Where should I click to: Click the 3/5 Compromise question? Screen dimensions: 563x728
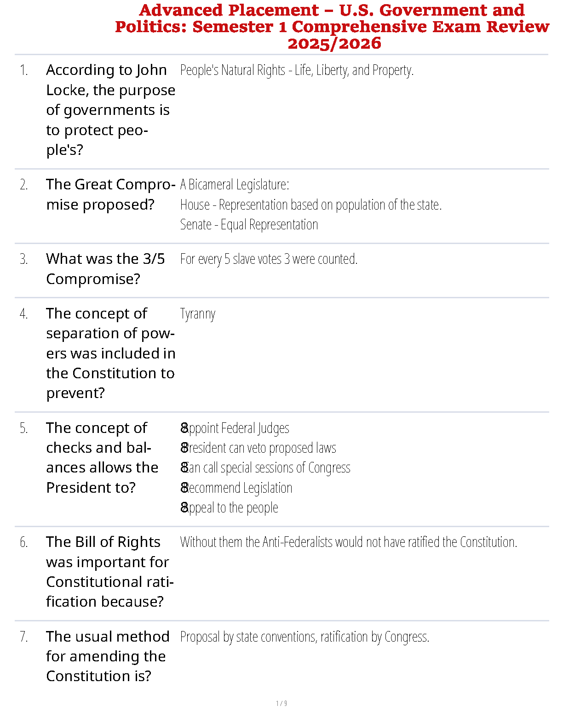click(105, 269)
